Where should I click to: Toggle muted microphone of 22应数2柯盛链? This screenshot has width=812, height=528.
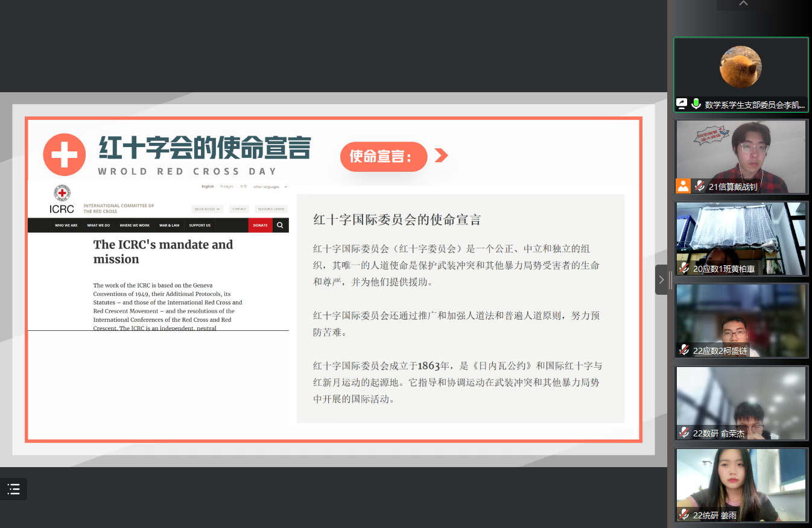pyautogui.click(x=684, y=350)
